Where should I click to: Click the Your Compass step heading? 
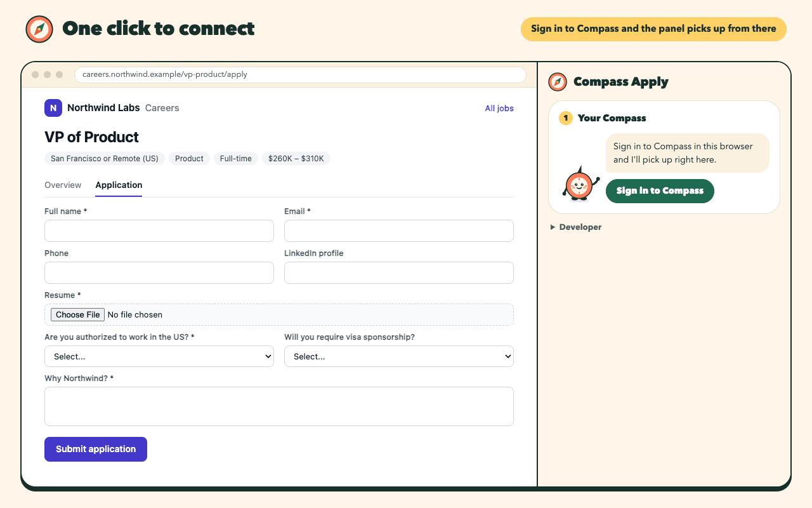pyautogui.click(x=612, y=118)
